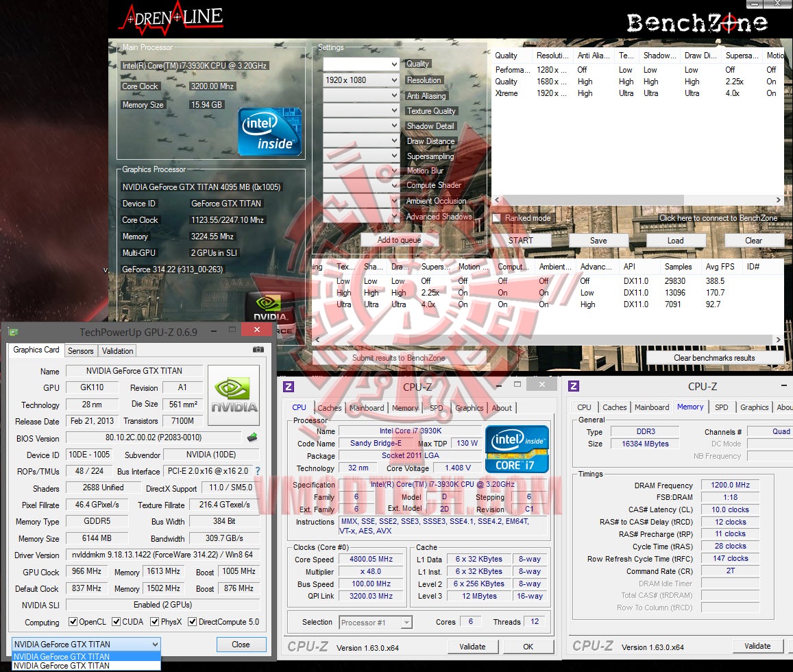Image resolution: width=793 pixels, height=672 pixels.
Task: Click Submit results to BenchZone button
Action: pyautogui.click(x=398, y=358)
